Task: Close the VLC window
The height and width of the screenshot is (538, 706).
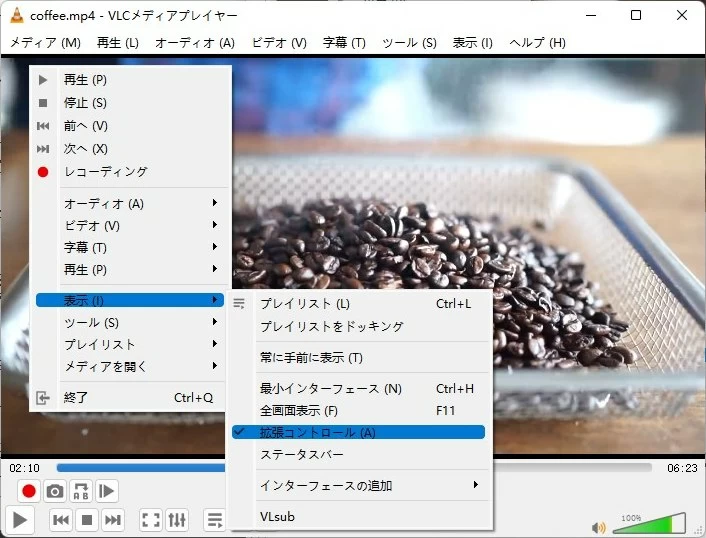Action: point(682,15)
